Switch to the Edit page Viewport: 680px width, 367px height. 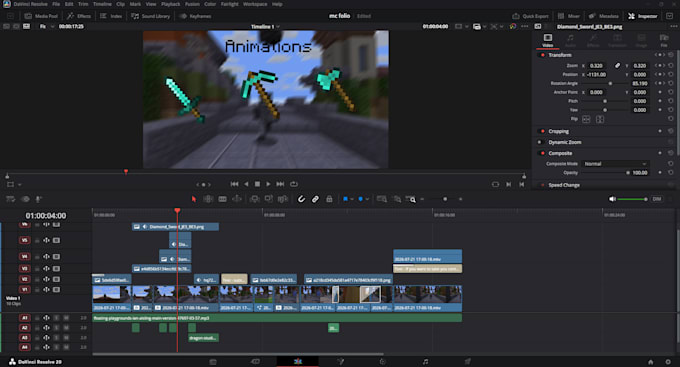point(298,361)
